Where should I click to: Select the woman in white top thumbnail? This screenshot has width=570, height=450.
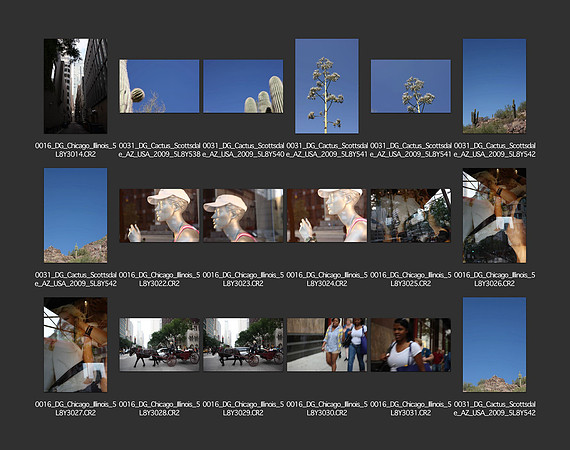coord(411,345)
